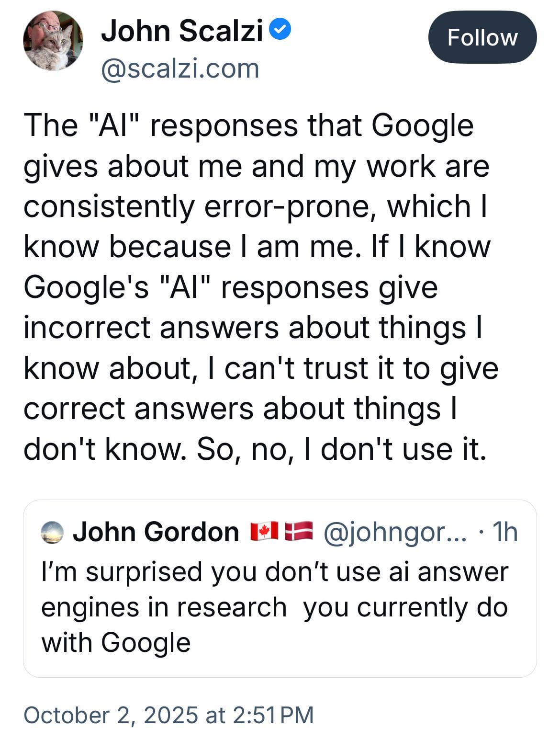Screen dimensions: 560x740
Task: Click the Danish flag emoji
Action: click(x=298, y=531)
